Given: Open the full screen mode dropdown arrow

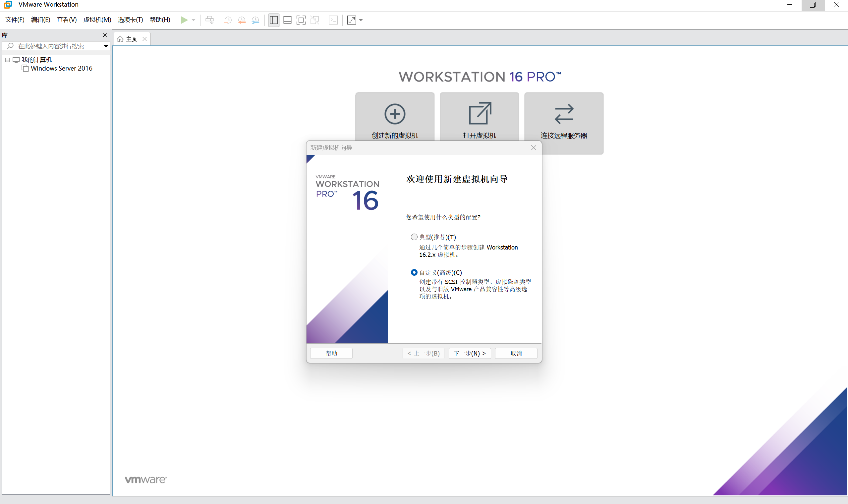Looking at the screenshot, I should [361, 20].
